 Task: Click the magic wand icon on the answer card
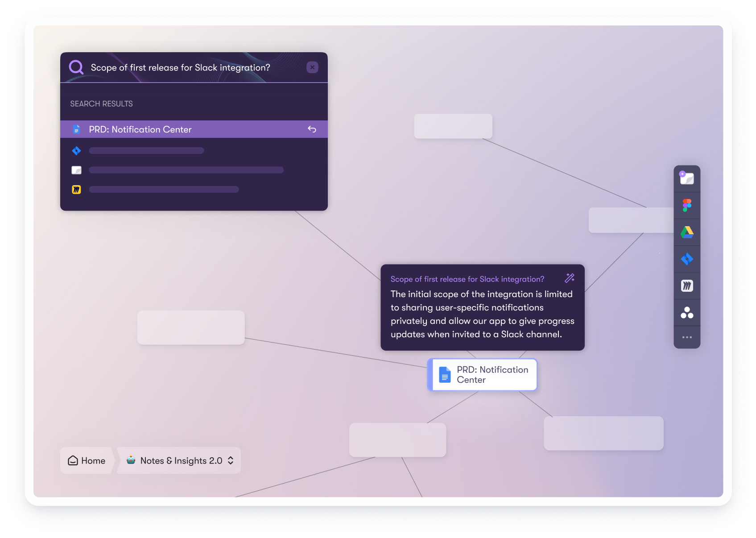(x=570, y=278)
